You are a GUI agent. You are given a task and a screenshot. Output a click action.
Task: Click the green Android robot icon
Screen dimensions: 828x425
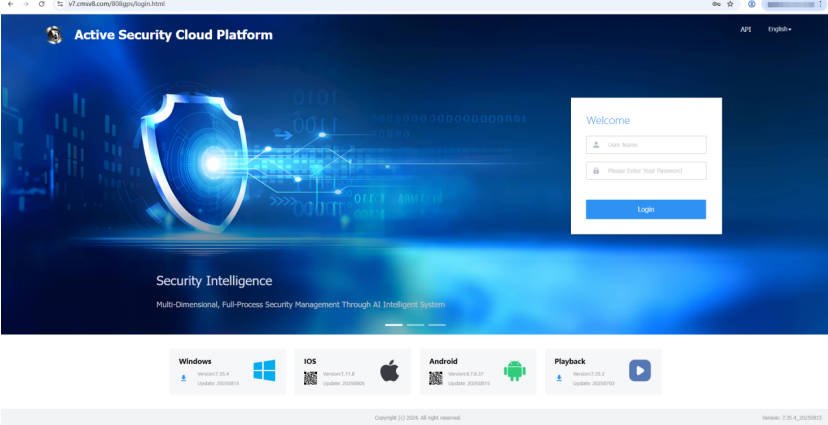[x=514, y=371]
